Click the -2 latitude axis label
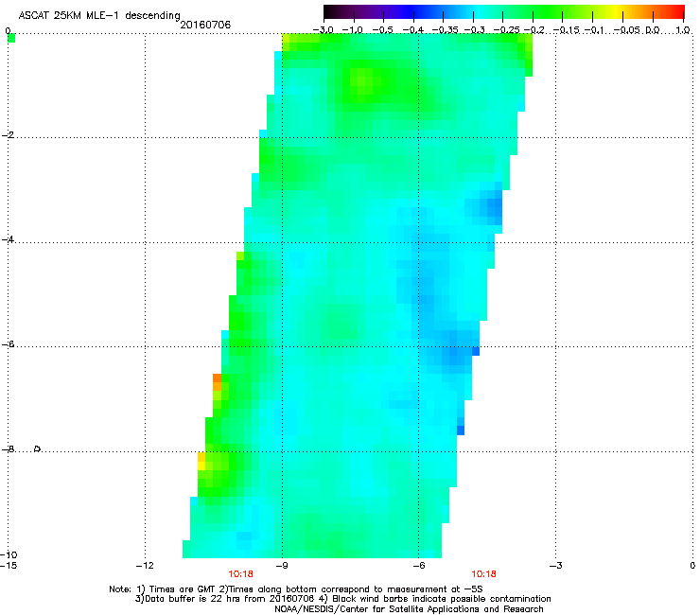Viewport: 700px width, 615px height. [8, 135]
